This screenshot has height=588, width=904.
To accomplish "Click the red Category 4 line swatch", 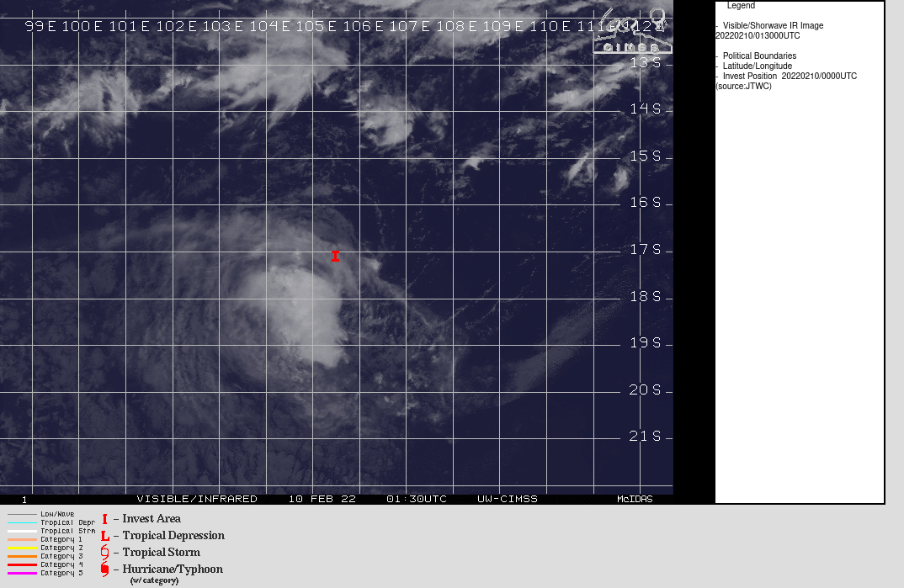I will coord(23,564).
